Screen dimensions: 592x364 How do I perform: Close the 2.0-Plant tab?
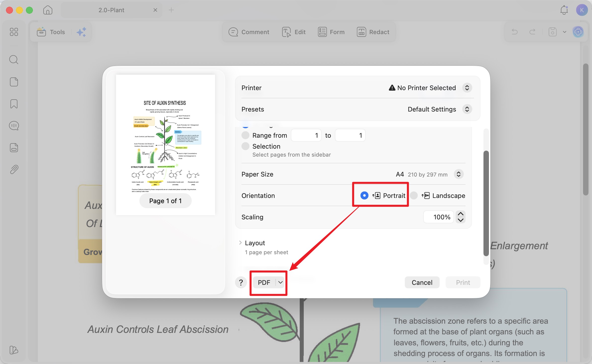[155, 10]
